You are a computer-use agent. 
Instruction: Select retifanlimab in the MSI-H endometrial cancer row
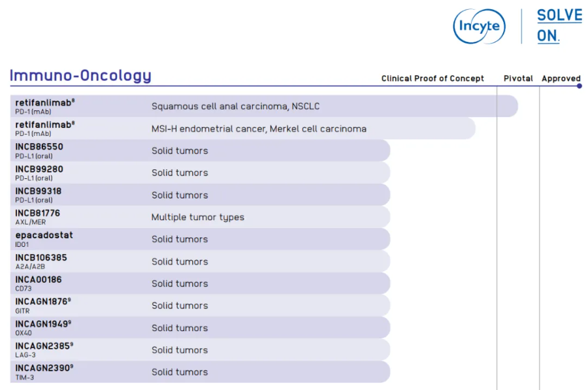(x=44, y=125)
